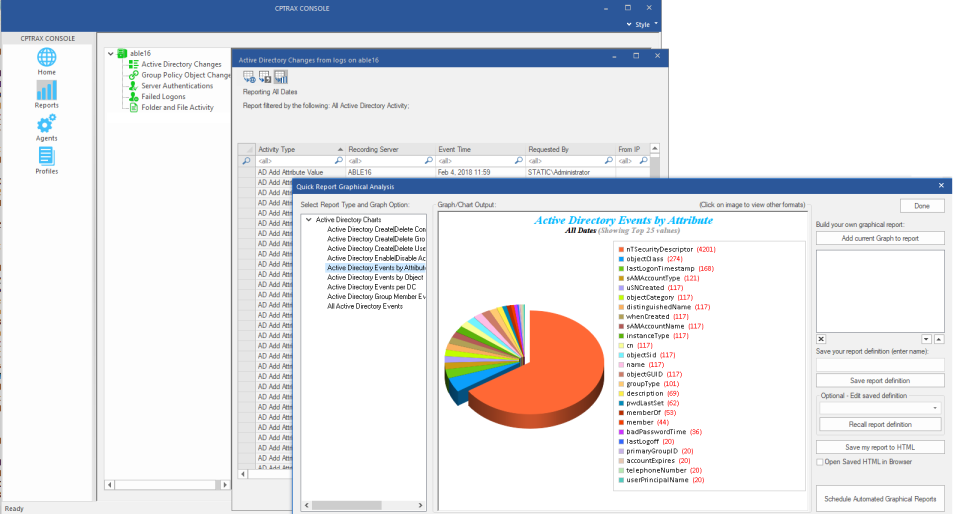The width and height of the screenshot is (960, 514).
Task: Click the From IP filter magnifier icon
Action: (643, 160)
